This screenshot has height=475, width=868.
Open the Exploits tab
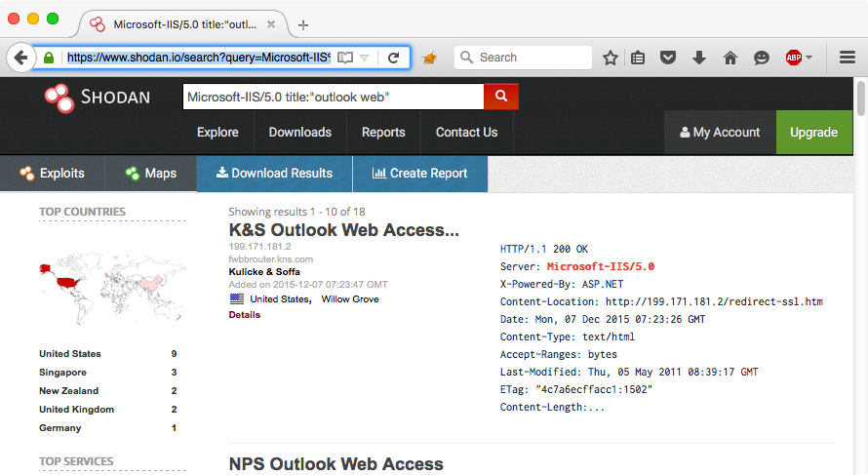(x=52, y=174)
